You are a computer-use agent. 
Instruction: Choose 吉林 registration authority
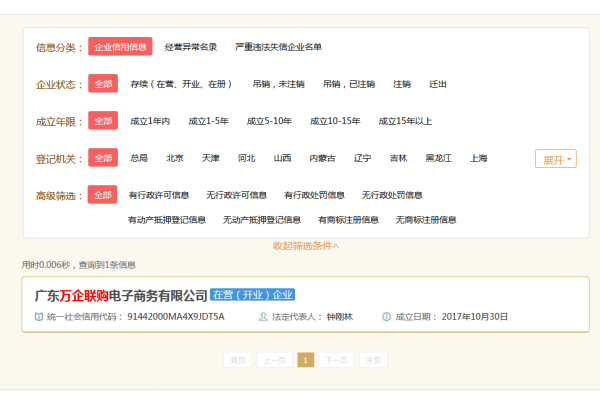[399, 158]
